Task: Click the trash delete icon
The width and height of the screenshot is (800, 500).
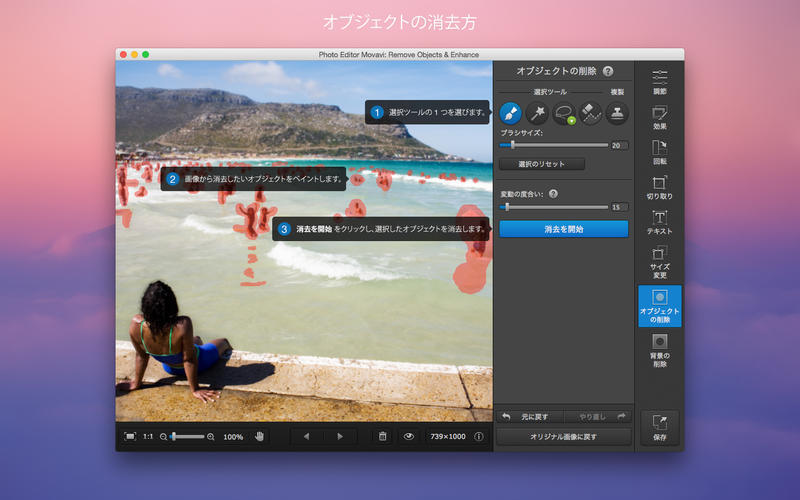Action: point(382,437)
